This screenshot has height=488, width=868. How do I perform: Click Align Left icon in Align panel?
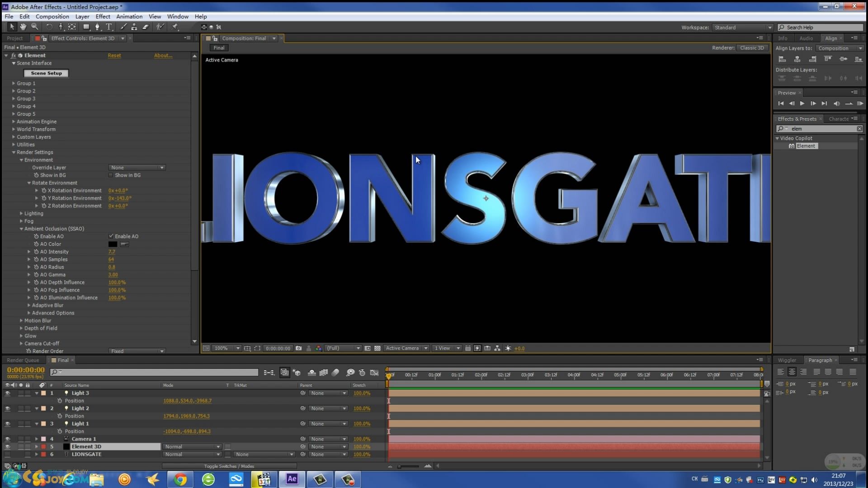click(x=782, y=59)
